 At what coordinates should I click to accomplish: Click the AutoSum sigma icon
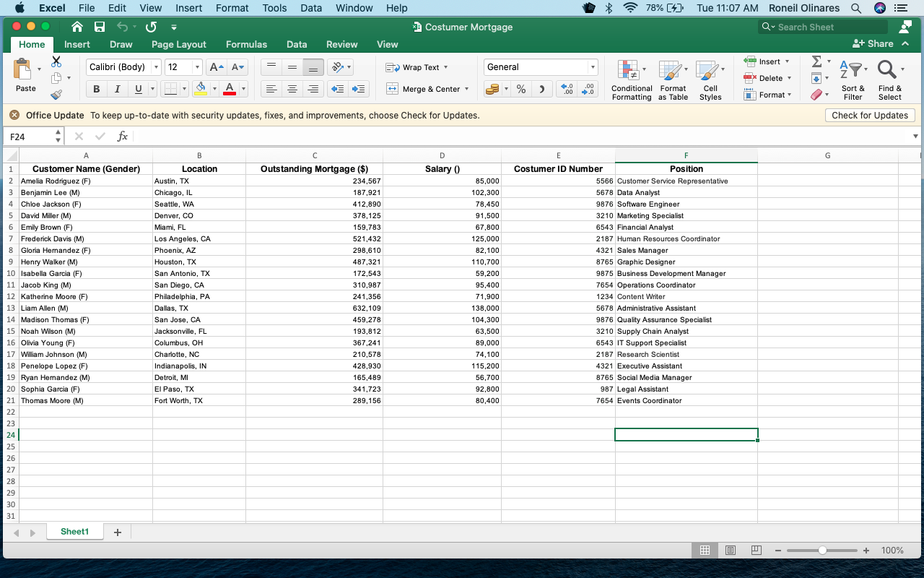coord(816,62)
